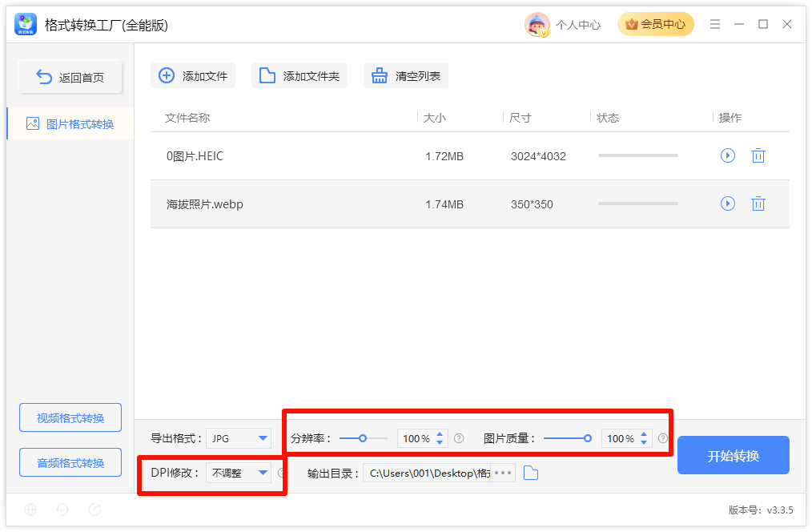Start converting 0图片.HEIC with its play icon
812x532 pixels.
(x=728, y=155)
